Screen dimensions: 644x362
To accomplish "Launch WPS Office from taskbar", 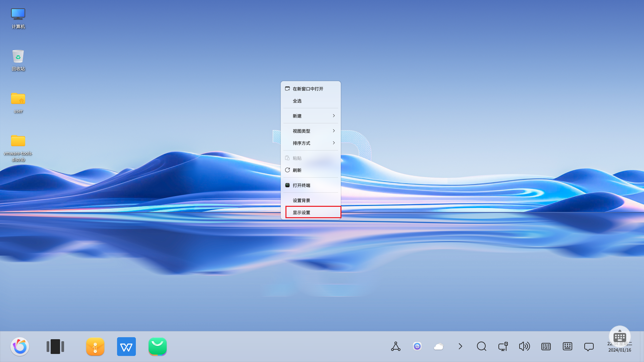I will pos(126,347).
